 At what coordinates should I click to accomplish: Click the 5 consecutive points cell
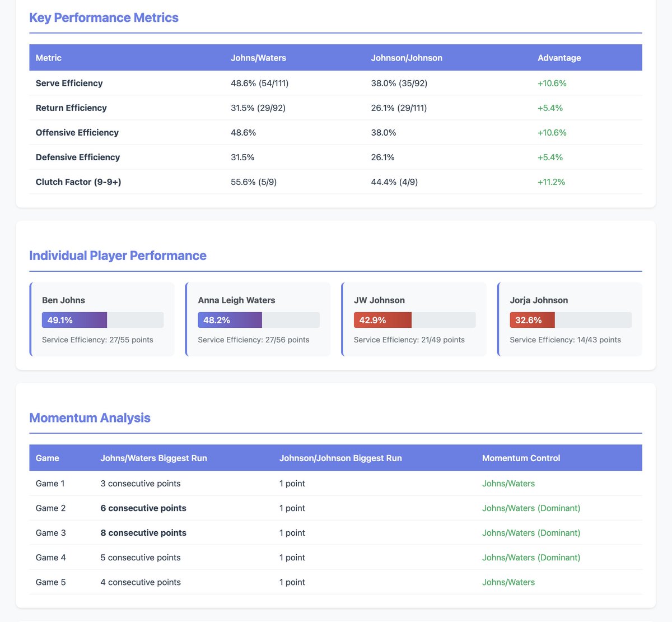pyautogui.click(x=141, y=557)
